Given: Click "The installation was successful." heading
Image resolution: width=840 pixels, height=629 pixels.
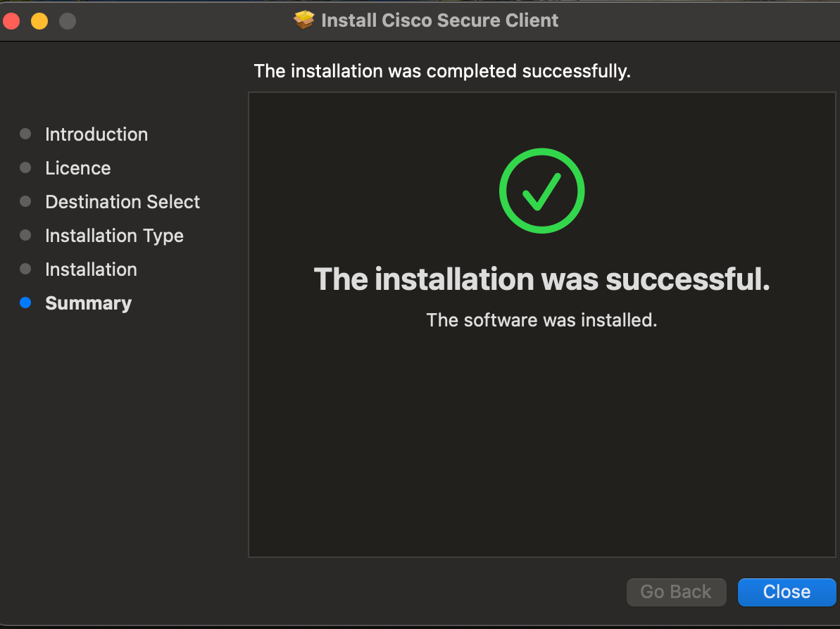Looking at the screenshot, I should tap(541, 279).
